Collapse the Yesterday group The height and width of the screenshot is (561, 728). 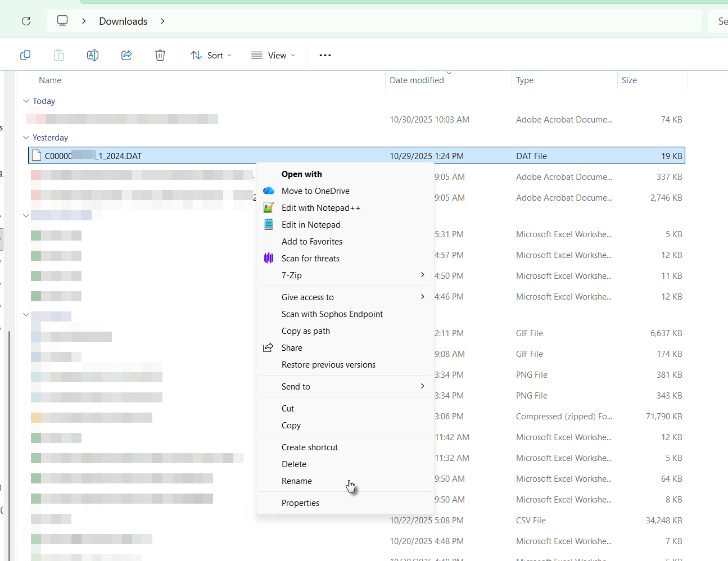click(26, 138)
